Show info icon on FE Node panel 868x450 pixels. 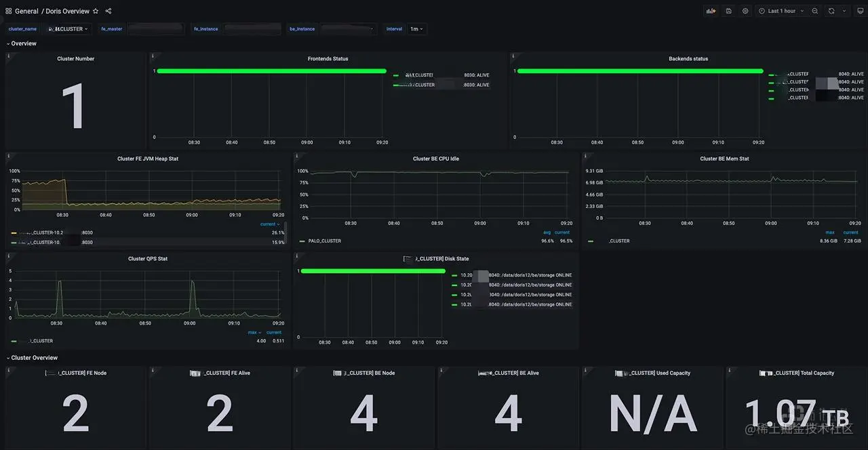[8, 370]
